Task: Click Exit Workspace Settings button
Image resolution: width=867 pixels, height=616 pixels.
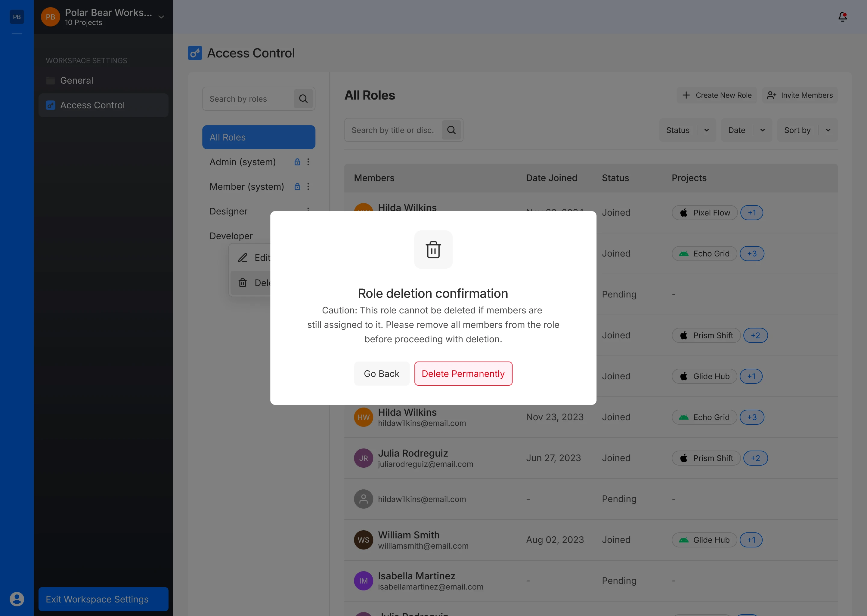Action: pos(103,599)
